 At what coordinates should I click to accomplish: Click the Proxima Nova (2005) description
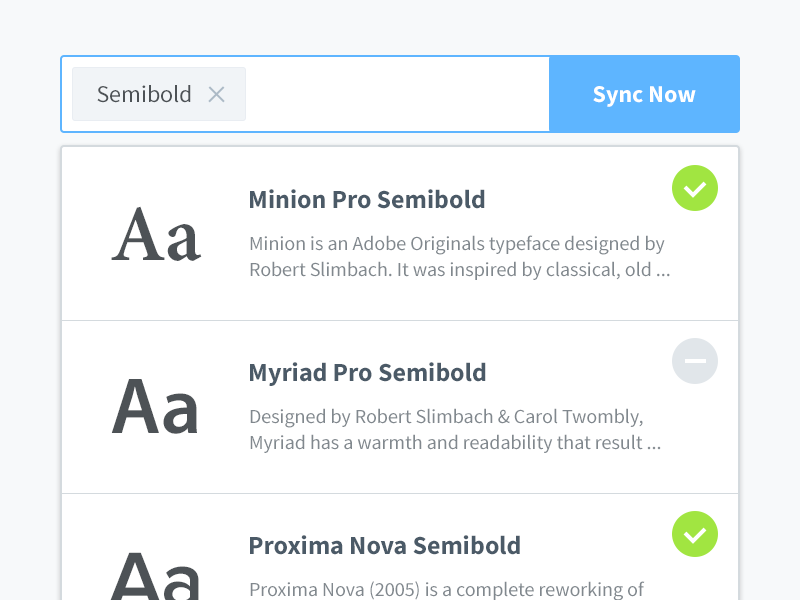[x=446, y=590]
